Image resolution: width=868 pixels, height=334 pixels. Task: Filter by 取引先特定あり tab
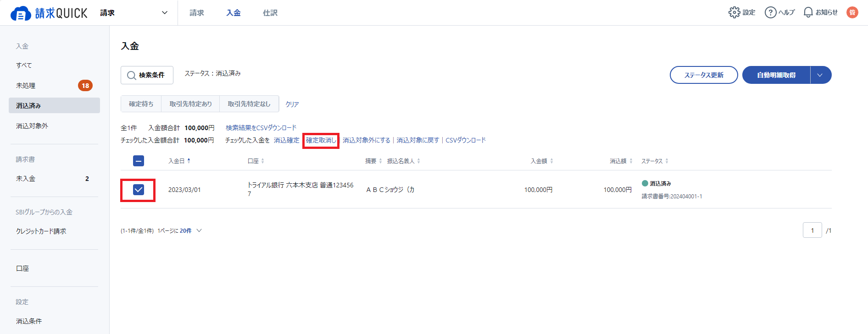tap(190, 104)
